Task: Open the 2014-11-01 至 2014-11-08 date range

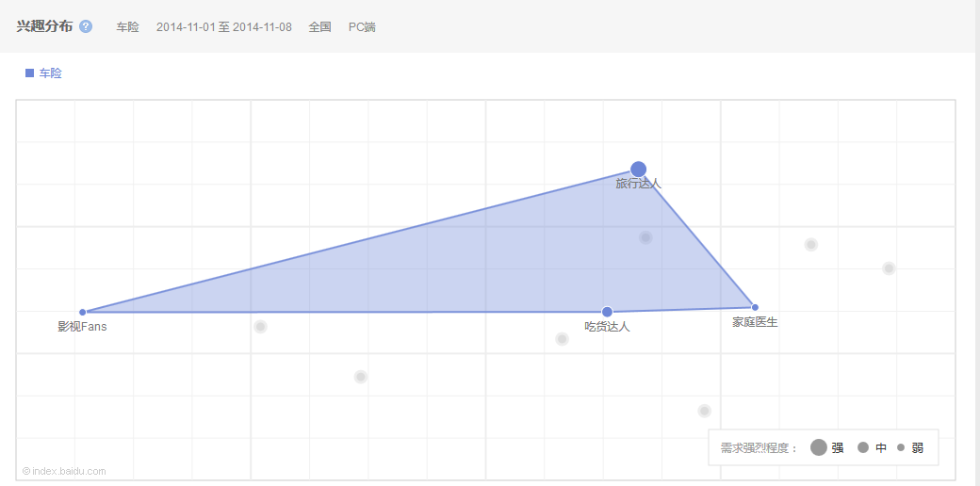Action: (224, 26)
